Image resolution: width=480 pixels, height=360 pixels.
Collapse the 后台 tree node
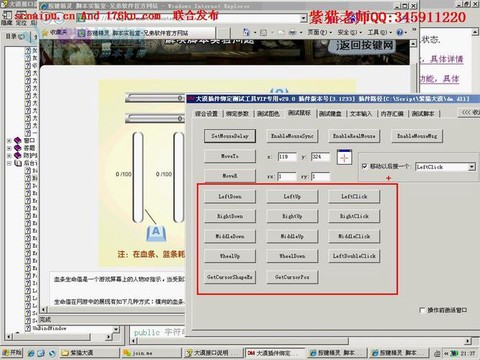coord(9,163)
